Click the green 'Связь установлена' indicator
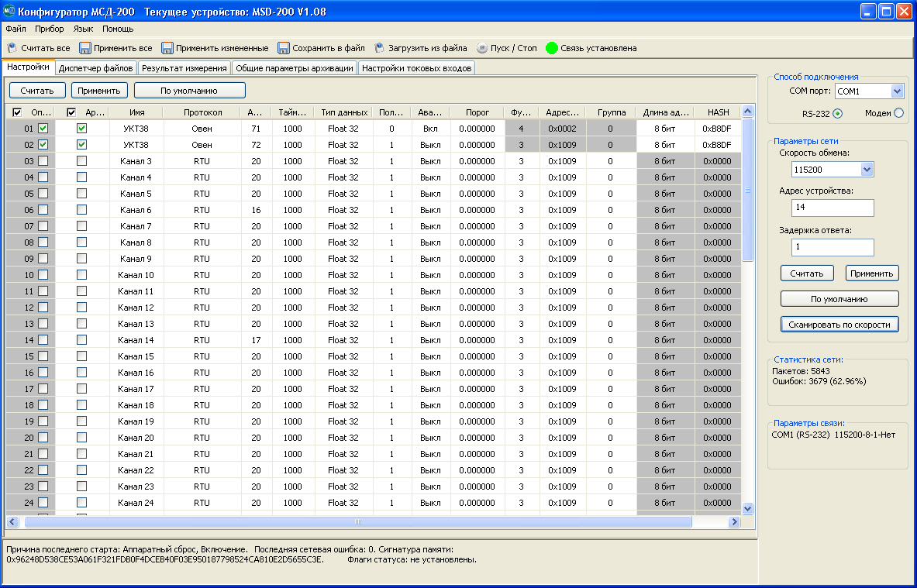This screenshot has width=917, height=588. (x=552, y=48)
